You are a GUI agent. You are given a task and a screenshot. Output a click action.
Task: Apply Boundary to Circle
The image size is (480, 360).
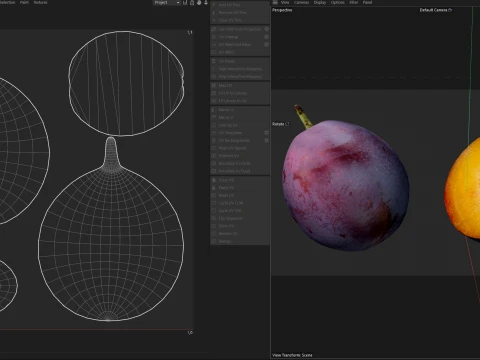[x=240, y=164]
